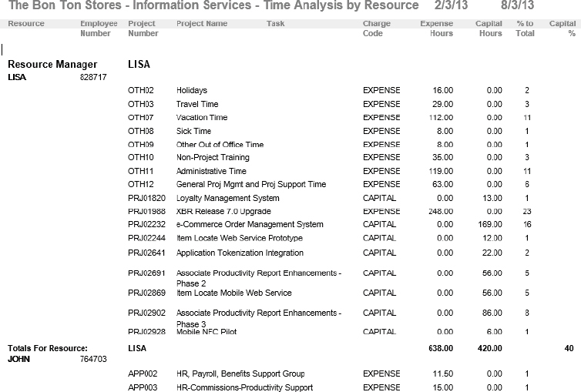
Task: Click the Mobile NFC Pilot name
Action: tap(207, 332)
